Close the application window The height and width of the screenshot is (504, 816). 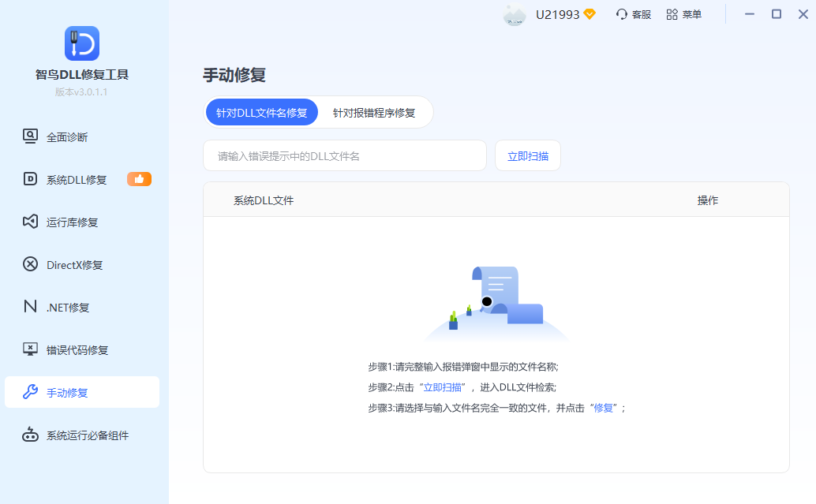click(x=803, y=14)
